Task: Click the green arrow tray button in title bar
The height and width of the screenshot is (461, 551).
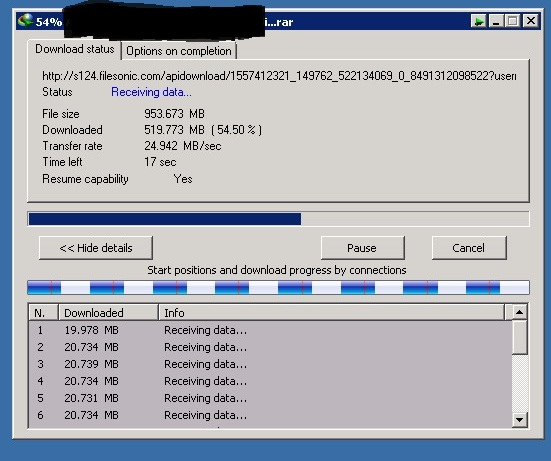Action: 479,21
